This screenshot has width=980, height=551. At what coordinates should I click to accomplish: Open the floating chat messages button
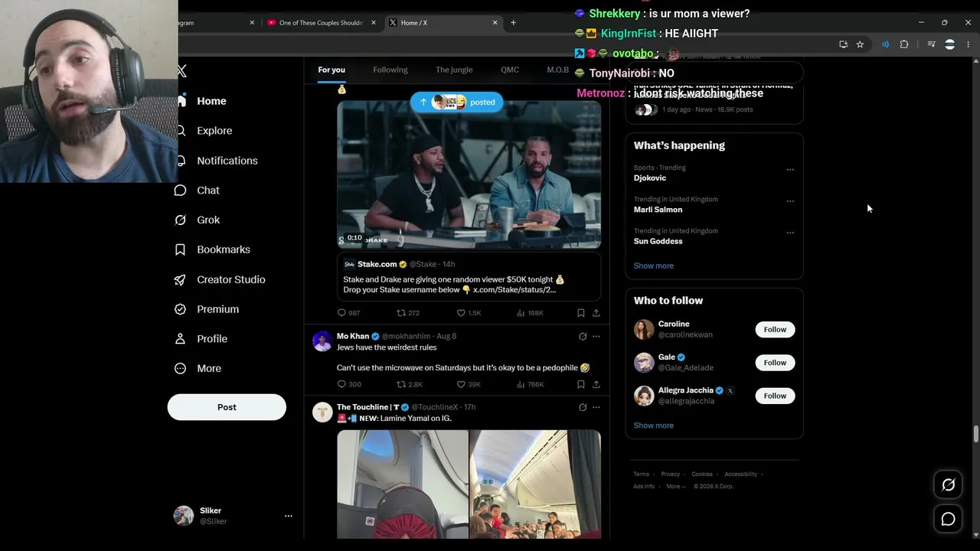tap(948, 520)
